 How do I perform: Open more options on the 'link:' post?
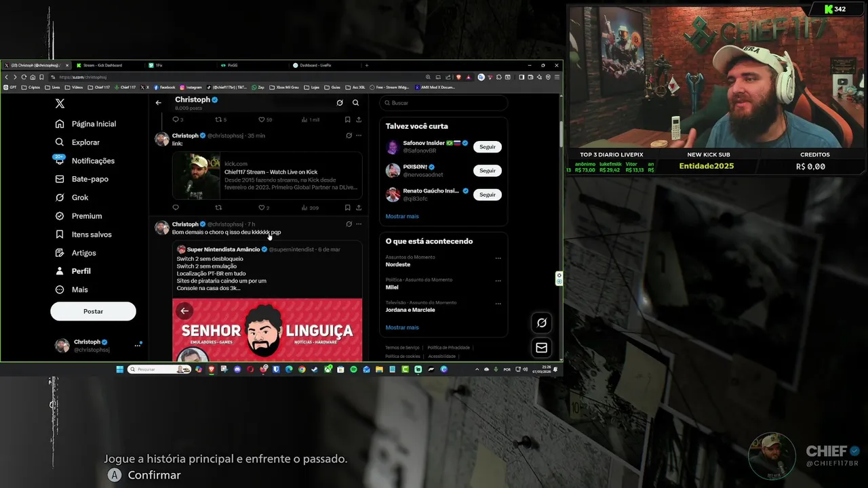359,136
